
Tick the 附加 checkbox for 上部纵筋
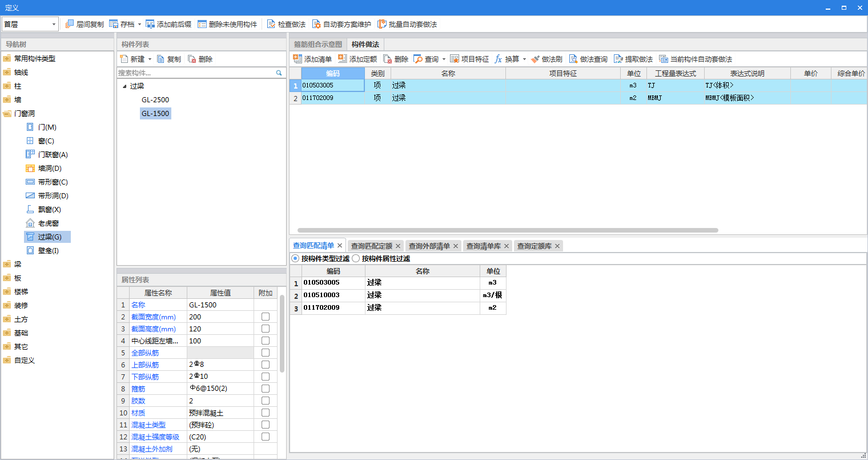266,365
